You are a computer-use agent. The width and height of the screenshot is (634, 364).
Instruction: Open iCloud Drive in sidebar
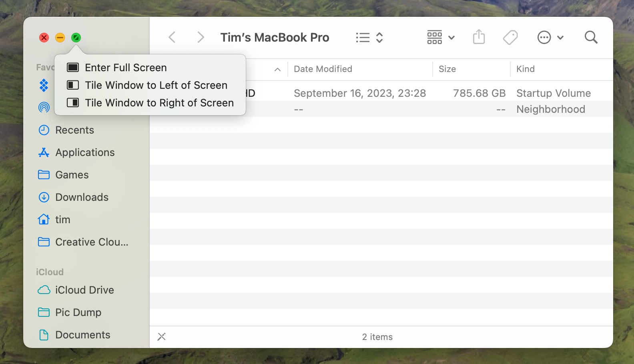pyautogui.click(x=84, y=290)
